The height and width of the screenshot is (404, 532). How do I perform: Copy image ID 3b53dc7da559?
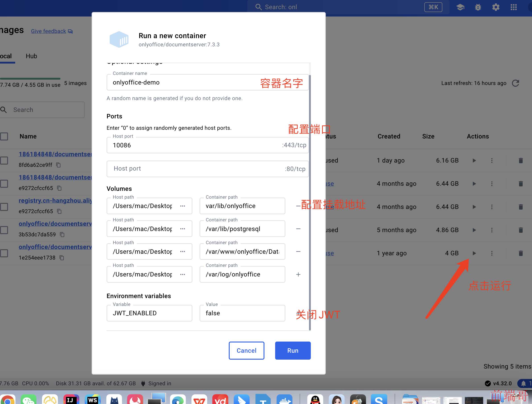tap(62, 235)
